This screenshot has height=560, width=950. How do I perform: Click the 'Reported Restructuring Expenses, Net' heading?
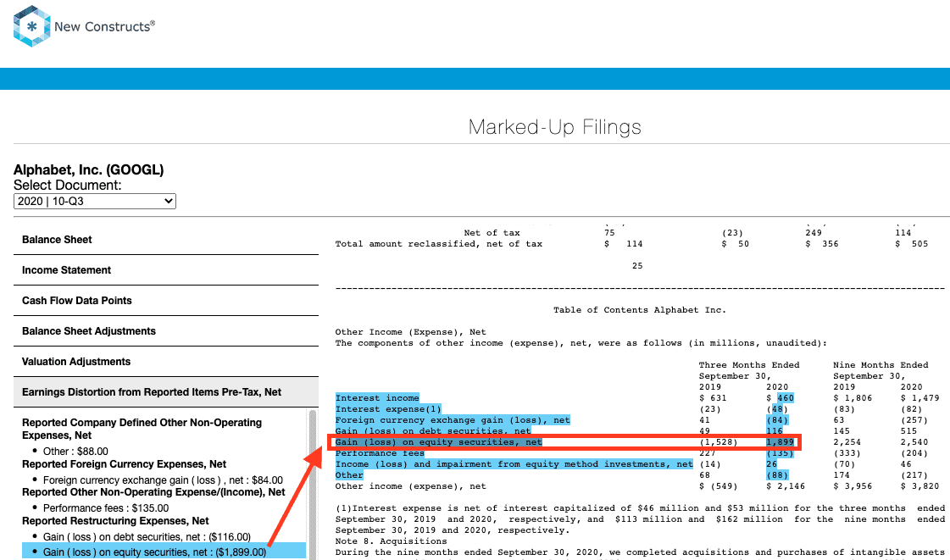tap(115, 521)
